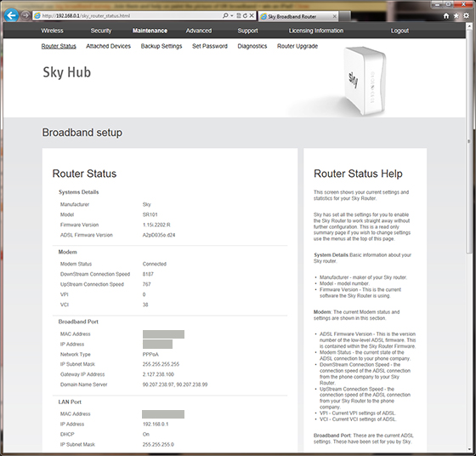
Task: Click the Router Status Help heading
Action: [x=358, y=174]
